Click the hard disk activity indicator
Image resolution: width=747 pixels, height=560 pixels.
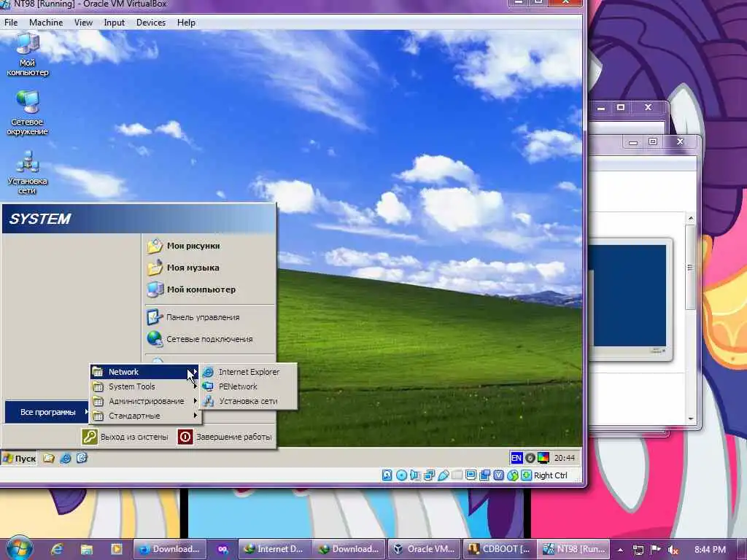coord(387,475)
